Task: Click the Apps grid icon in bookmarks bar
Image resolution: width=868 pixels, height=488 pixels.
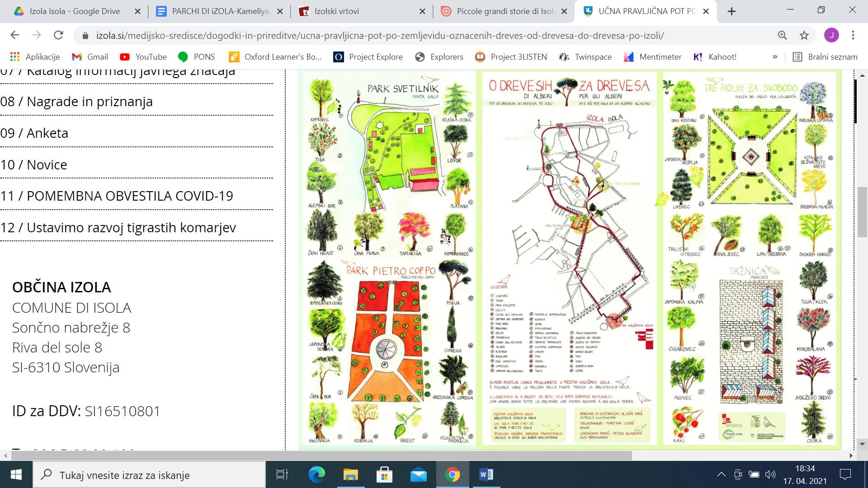Action: (x=15, y=56)
